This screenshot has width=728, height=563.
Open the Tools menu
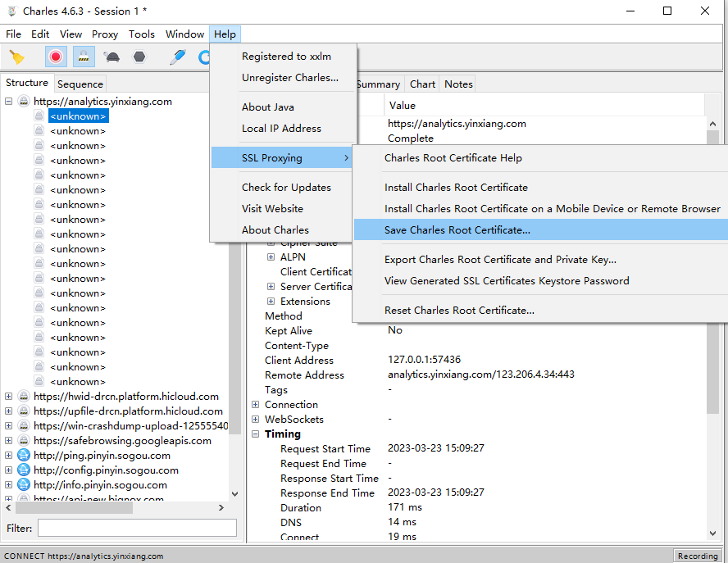click(x=142, y=34)
